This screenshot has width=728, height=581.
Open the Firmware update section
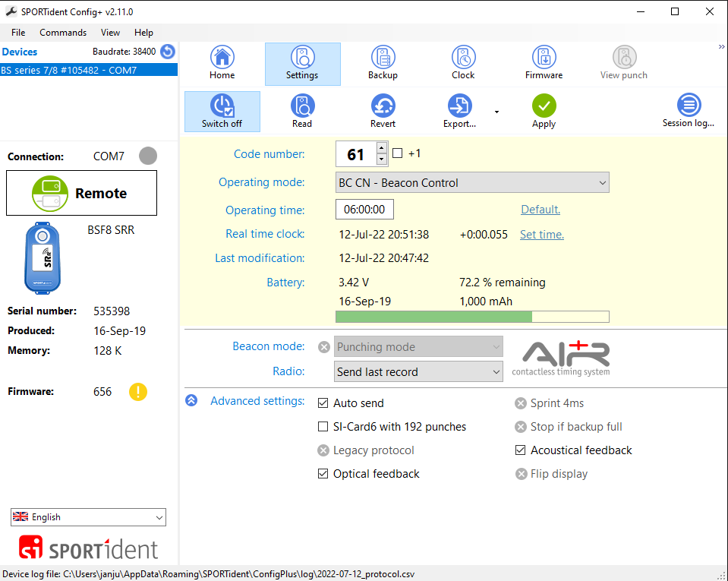tap(544, 62)
